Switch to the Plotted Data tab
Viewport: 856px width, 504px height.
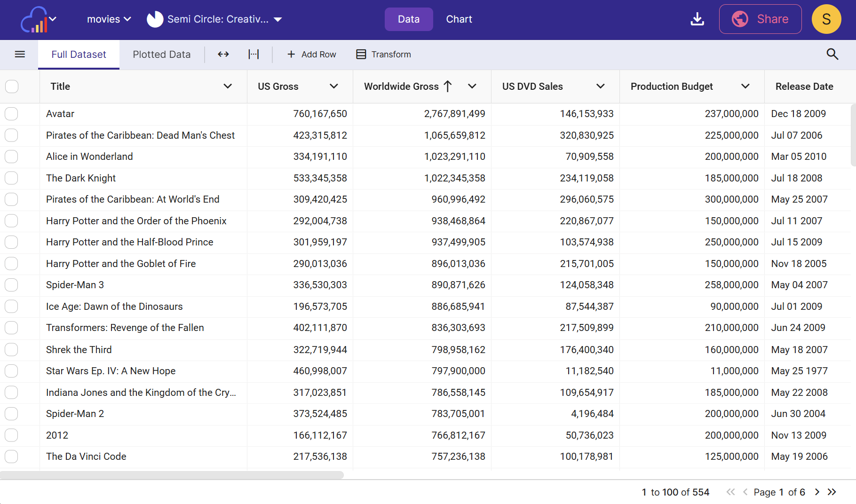tap(161, 55)
